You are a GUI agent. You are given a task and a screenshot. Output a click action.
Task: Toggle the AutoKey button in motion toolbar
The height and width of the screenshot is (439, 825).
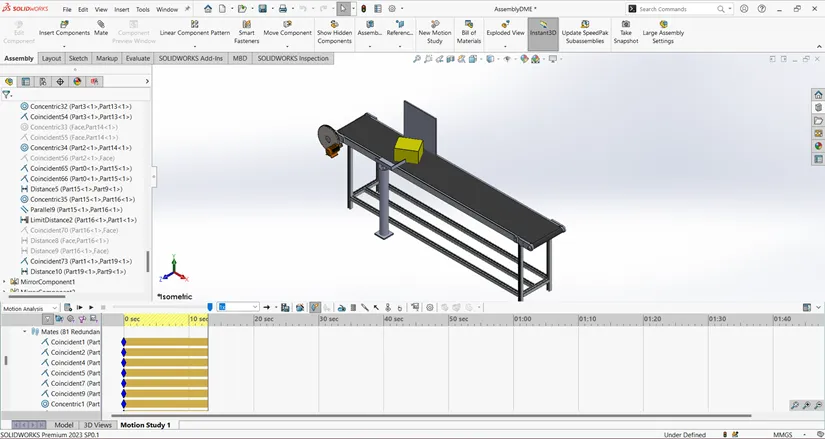[x=315, y=307]
